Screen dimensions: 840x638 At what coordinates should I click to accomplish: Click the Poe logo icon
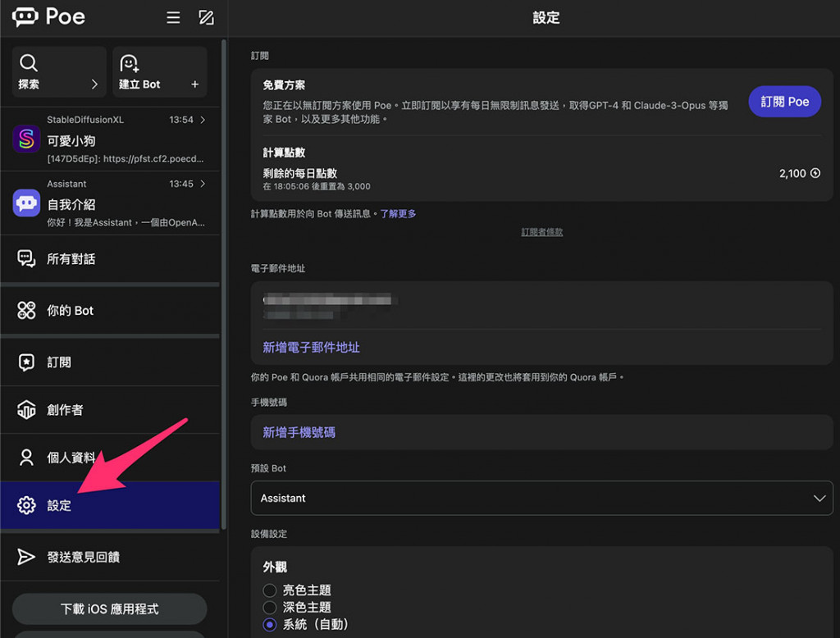[x=25, y=16]
